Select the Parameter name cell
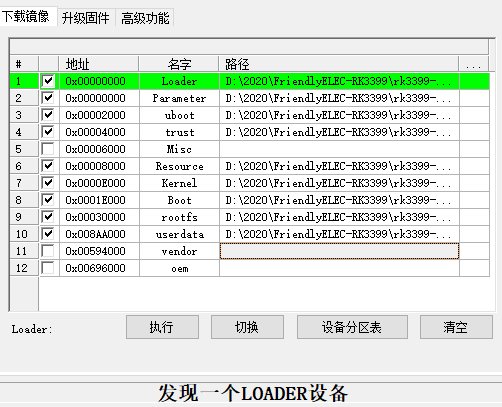The width and height of the screenshot is (502, 407). [x=179, y=98]
